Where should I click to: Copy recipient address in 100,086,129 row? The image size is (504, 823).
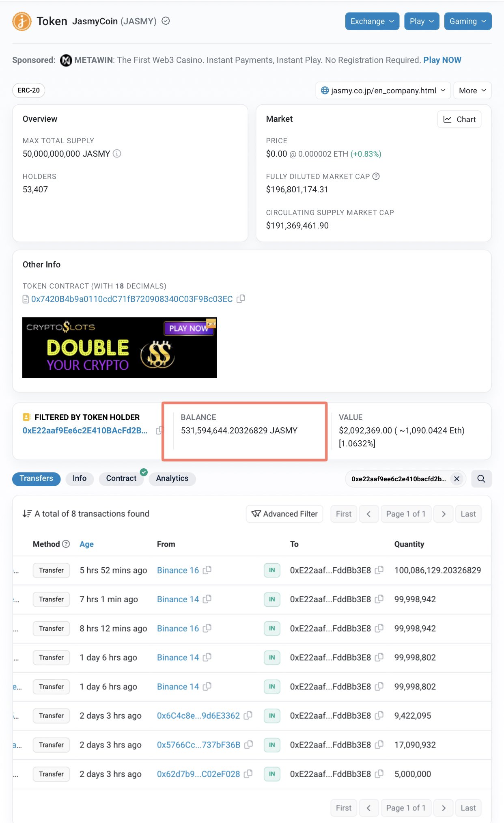coord(379,570)
